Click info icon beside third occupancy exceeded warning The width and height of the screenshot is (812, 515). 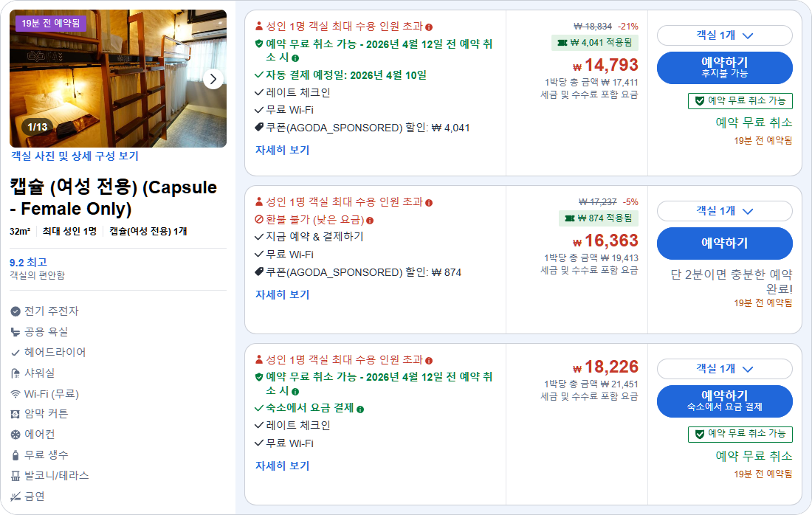[429, 360]
